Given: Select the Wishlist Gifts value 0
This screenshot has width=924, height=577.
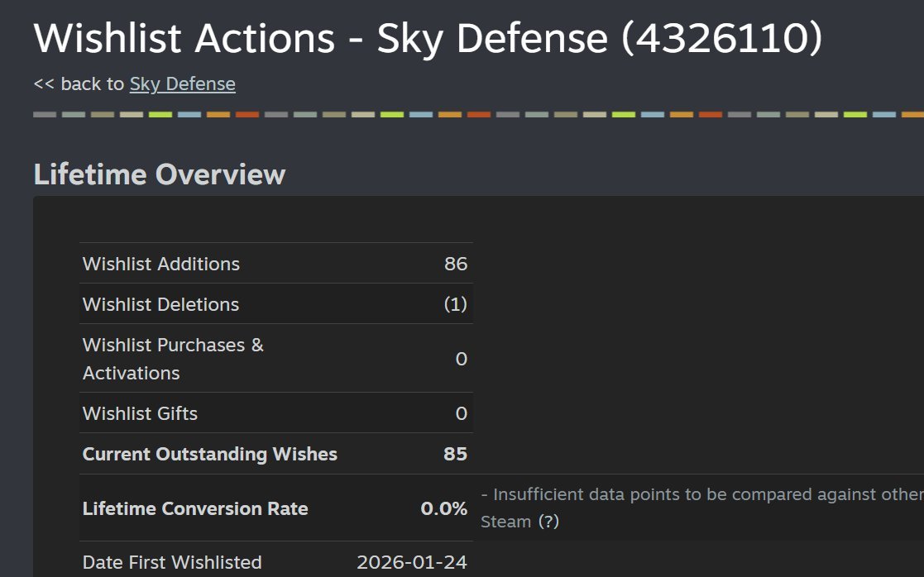Looking at the screenshot, I should pos(462,413).
